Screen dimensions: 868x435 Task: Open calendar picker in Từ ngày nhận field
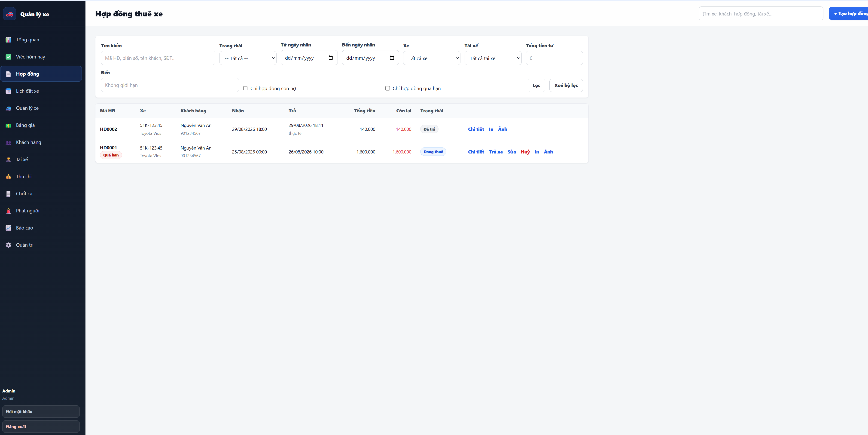[x=331, y=58]
